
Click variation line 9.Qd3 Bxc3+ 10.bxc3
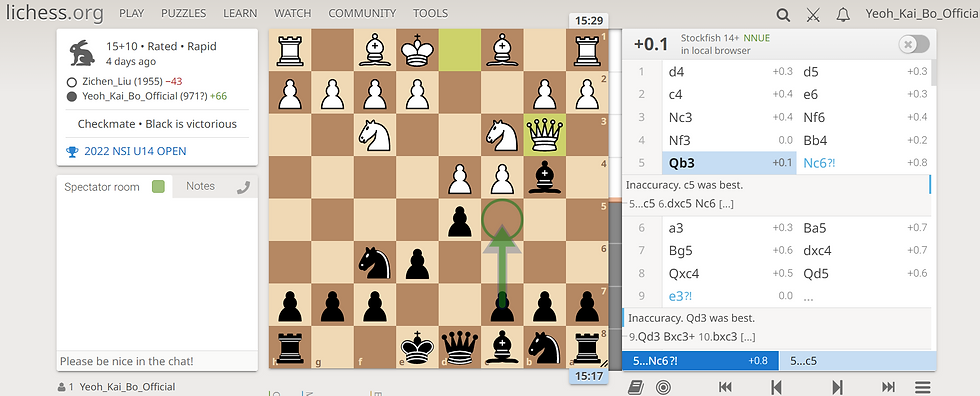point(692,337)
